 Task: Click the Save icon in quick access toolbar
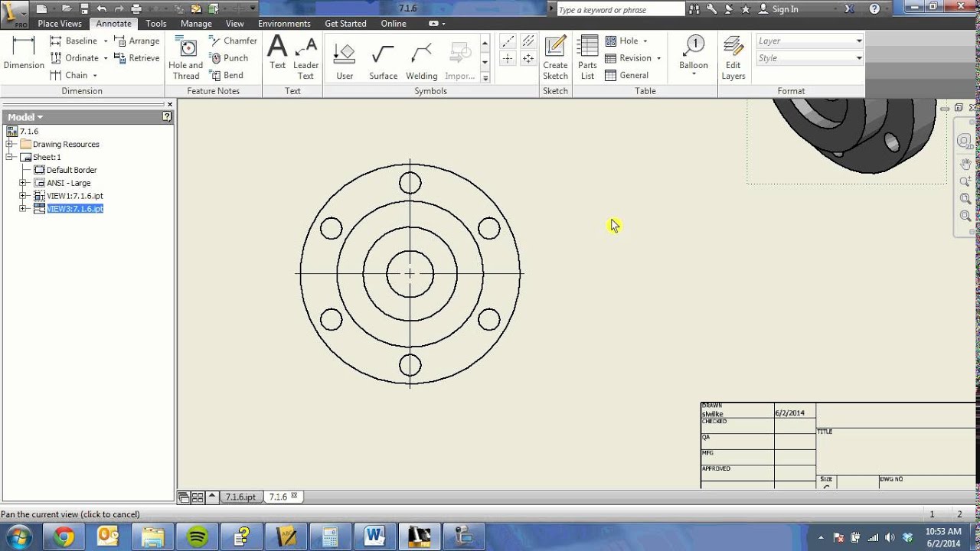click(84, 9)
